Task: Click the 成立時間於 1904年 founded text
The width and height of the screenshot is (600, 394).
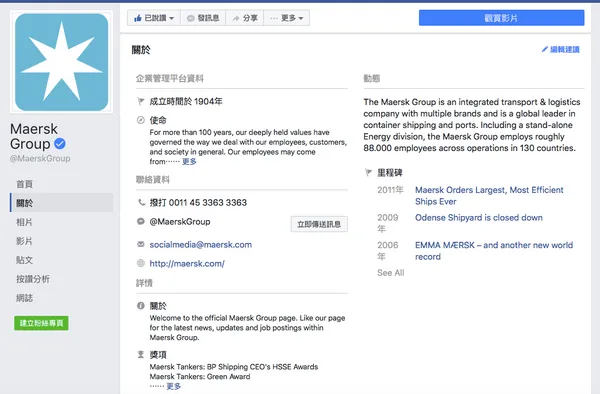Action: 186,101
